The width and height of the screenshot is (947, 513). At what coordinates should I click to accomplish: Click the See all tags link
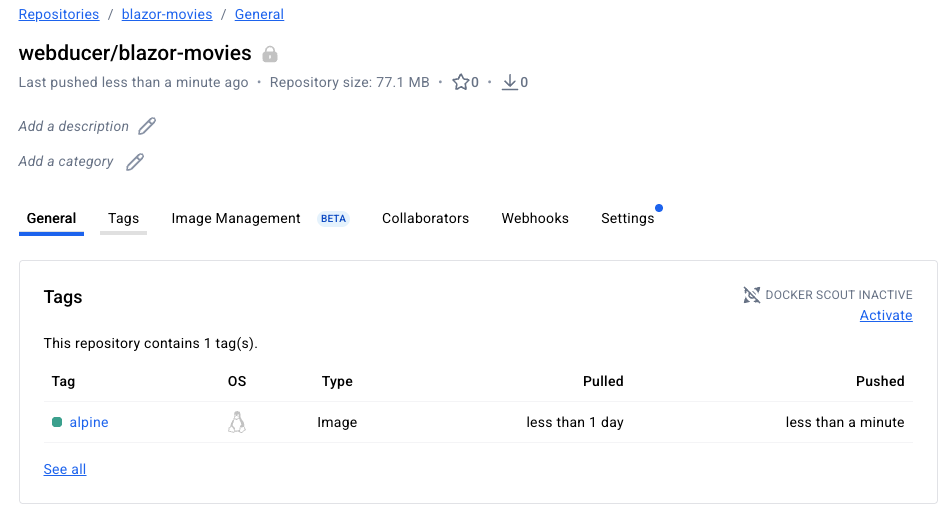(65, 469)
